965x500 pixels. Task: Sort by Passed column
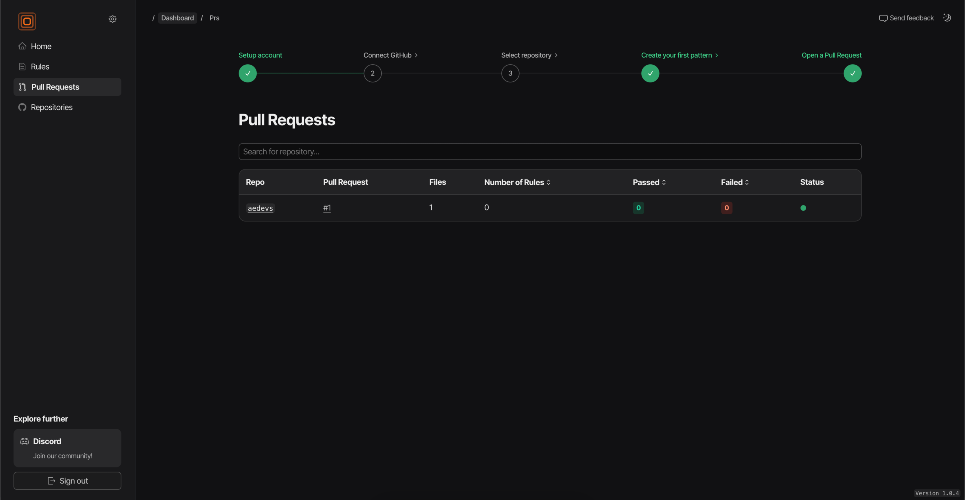click(649, 182)
